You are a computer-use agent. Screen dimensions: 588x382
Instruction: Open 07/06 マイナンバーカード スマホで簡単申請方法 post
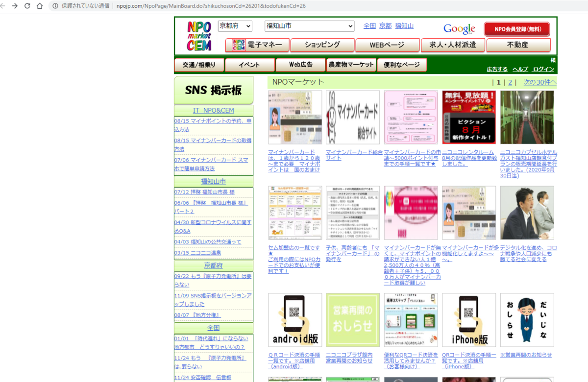[212, 164]
